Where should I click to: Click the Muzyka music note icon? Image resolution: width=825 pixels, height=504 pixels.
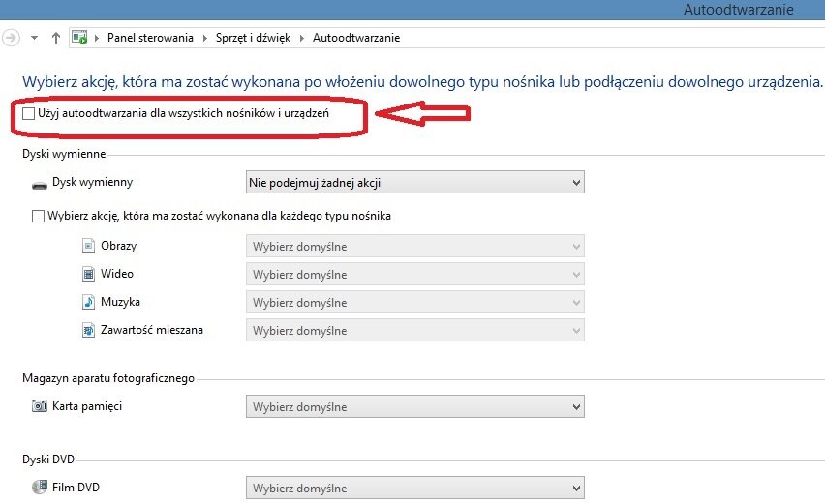[90, 302]
